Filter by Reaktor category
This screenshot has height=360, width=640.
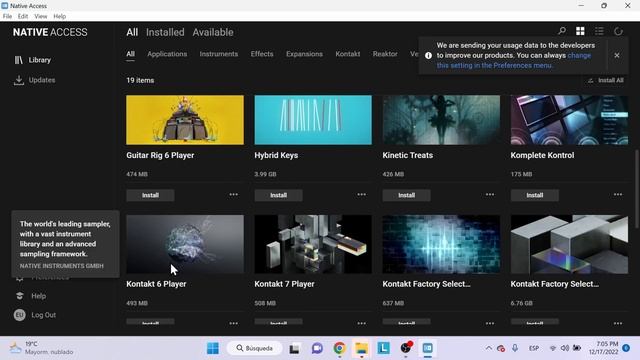385,54
